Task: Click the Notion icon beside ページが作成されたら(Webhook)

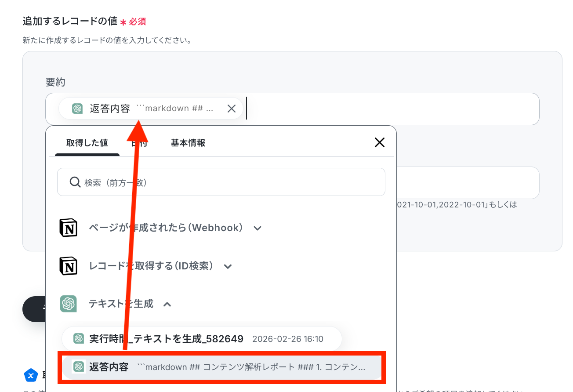Action: coord(68,228)
